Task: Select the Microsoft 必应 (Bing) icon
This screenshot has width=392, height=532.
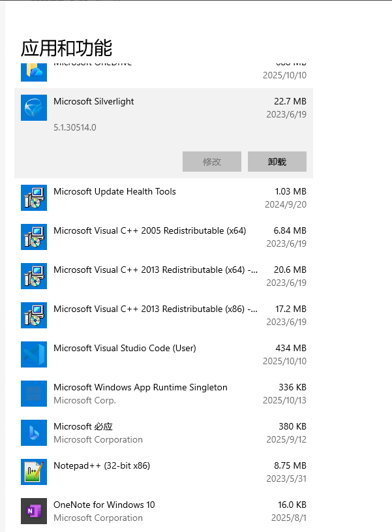Action: click(x=34, y=433)
